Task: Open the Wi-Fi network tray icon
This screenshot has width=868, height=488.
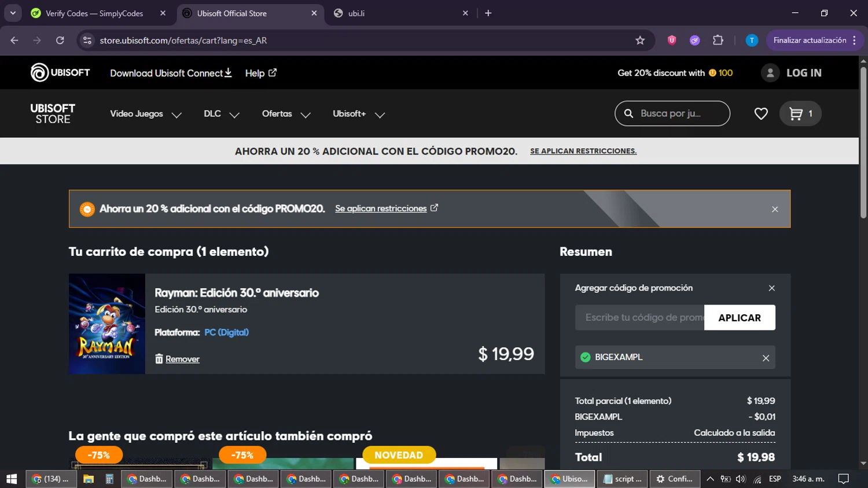Action: [757, 479]
